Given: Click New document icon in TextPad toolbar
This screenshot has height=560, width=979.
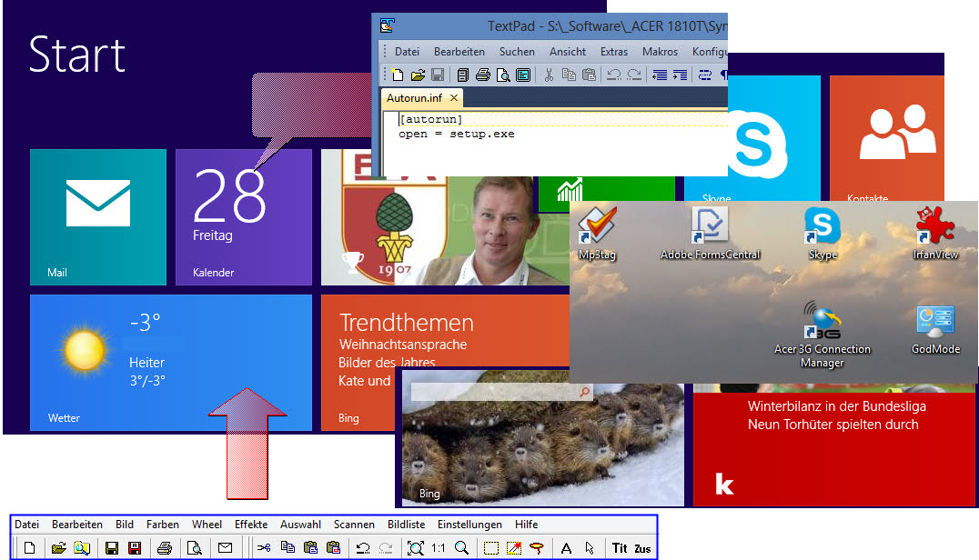Looking at the screenshot, I should point(398,75).
